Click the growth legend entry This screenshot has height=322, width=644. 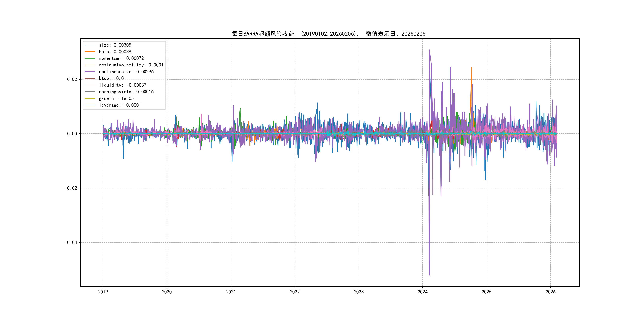116,99
